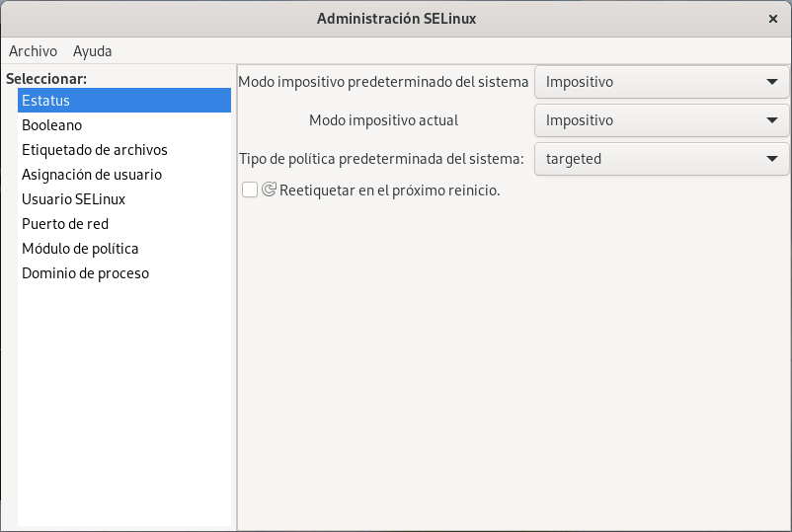Select Dominio de proceso in sidebar
The width and height of the screenshot is (792, 532).
point(85,273)
